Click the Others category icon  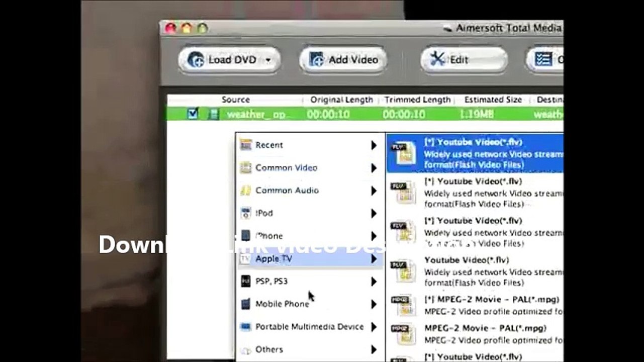pyautogui.click(x=245, y=349)
